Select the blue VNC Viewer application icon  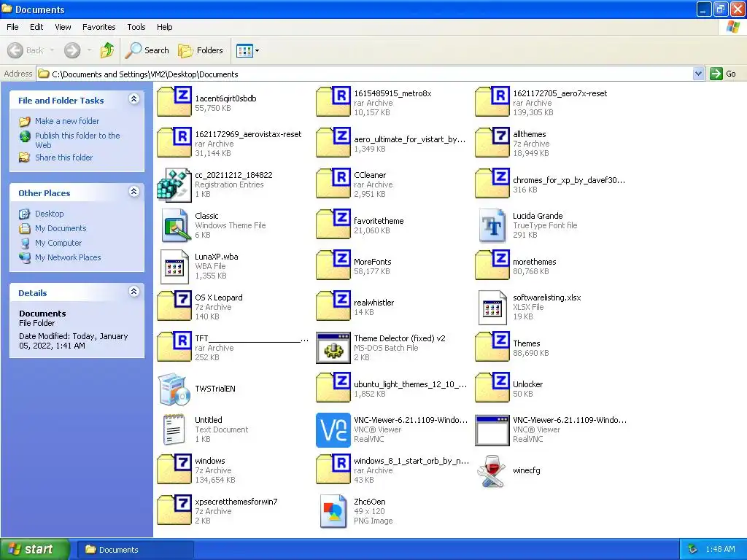[333, 430]
